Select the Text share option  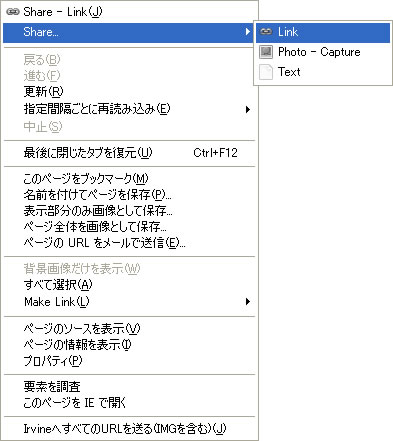click(x=323, y=72)
